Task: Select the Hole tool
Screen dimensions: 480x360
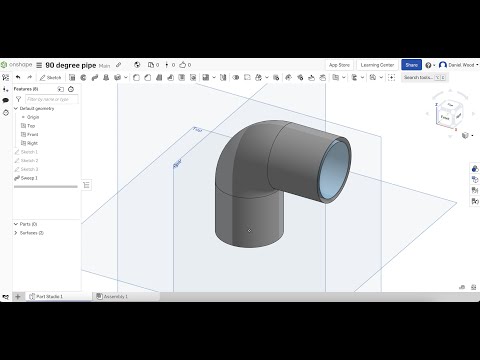Action: 193,77
